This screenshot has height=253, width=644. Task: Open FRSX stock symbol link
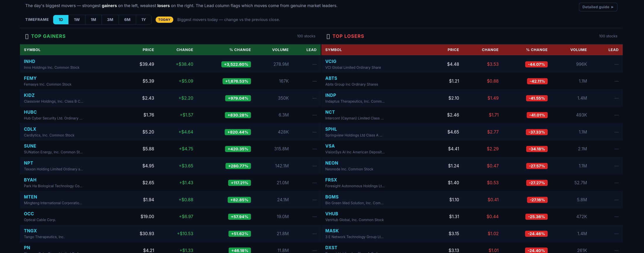pos(331,180)
